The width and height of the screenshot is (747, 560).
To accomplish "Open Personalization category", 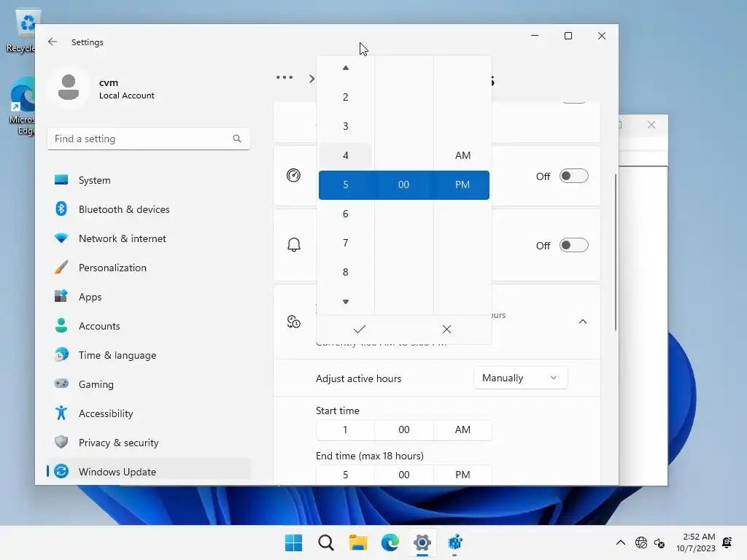I will pyautogui.click(x=149, y=268).
